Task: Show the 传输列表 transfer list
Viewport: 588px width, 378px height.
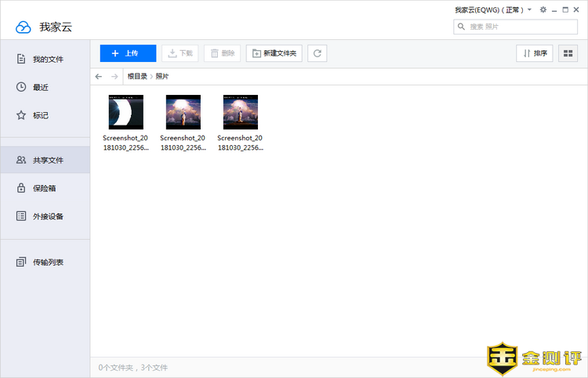Action: (47, 262)
